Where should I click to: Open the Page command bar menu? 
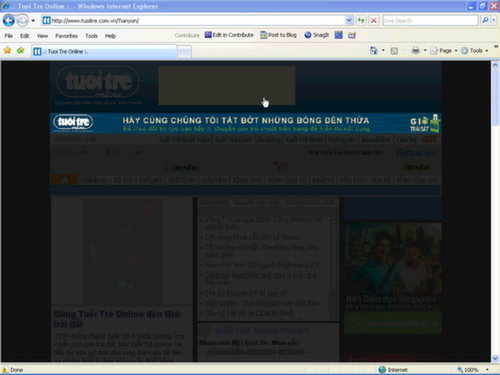[x=444, y=51]
